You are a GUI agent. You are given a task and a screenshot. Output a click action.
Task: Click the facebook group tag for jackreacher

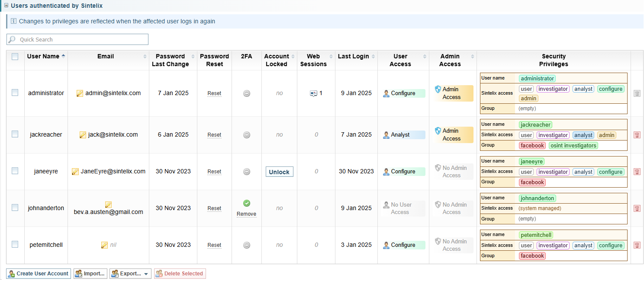(x=532, y=146)
